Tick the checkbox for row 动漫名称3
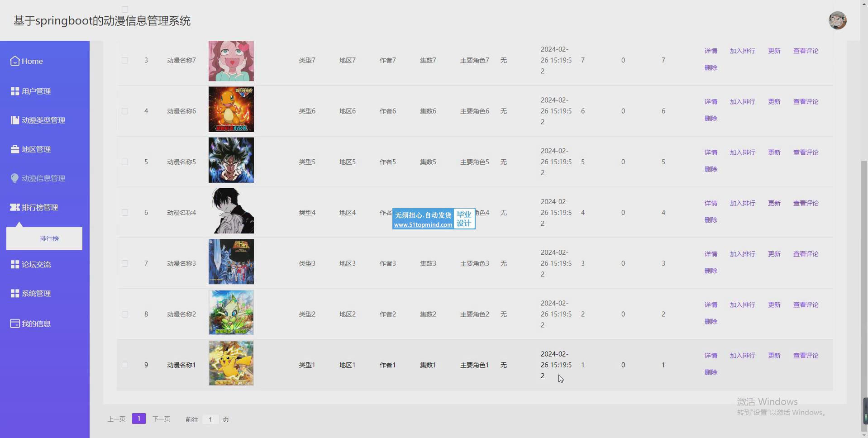The image size is (868, 438). 125,263
